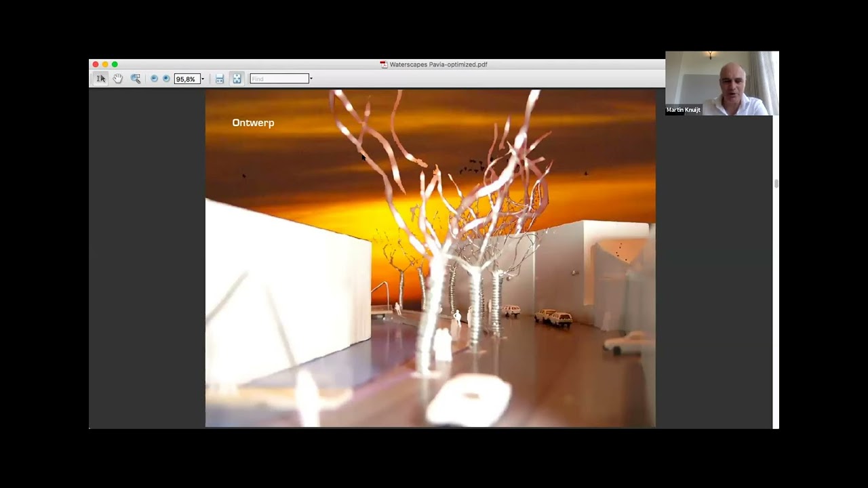Image resolution: width=868 pixels, height=488 pixels.
Task: Activate the Hand pan tool
Action: (118, 79)
